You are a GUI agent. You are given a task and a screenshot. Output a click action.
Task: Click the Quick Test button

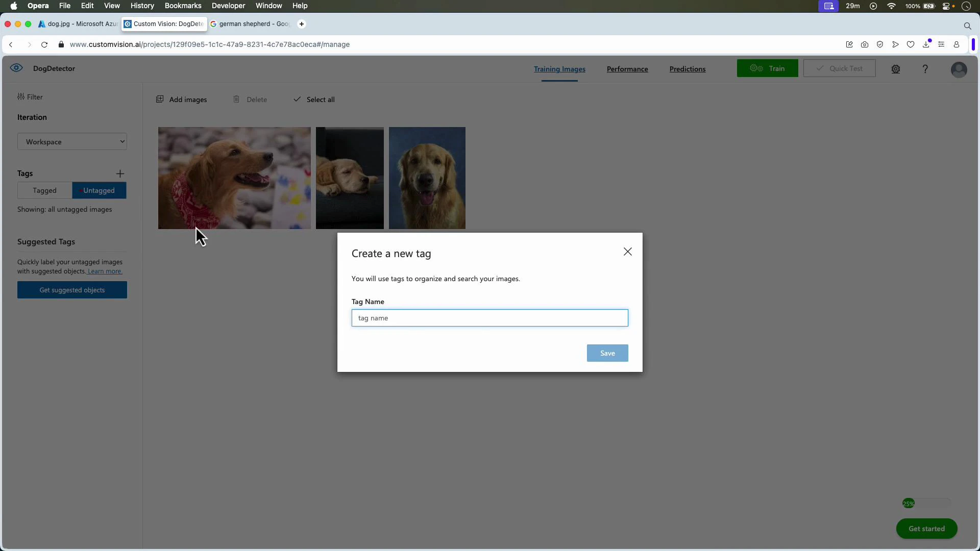click(x=839, y=68)
